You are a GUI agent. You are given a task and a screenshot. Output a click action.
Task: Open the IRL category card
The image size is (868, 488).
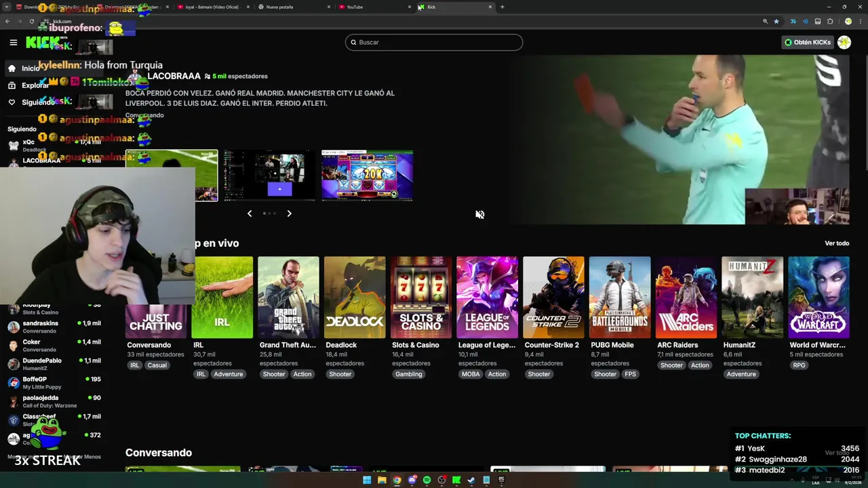click(x=222, y=297)
